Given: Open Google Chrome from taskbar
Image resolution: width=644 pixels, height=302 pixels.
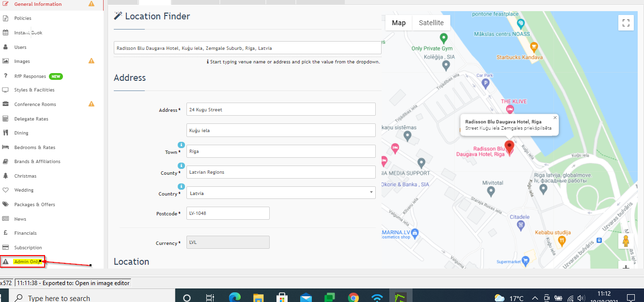Looking at the screenshot, I should [x=353, y=297].
